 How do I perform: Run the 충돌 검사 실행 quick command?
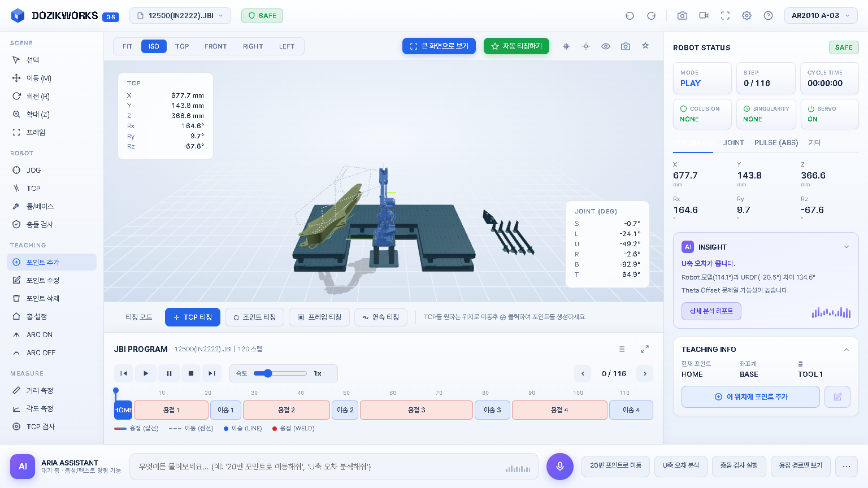coord(739,466)
